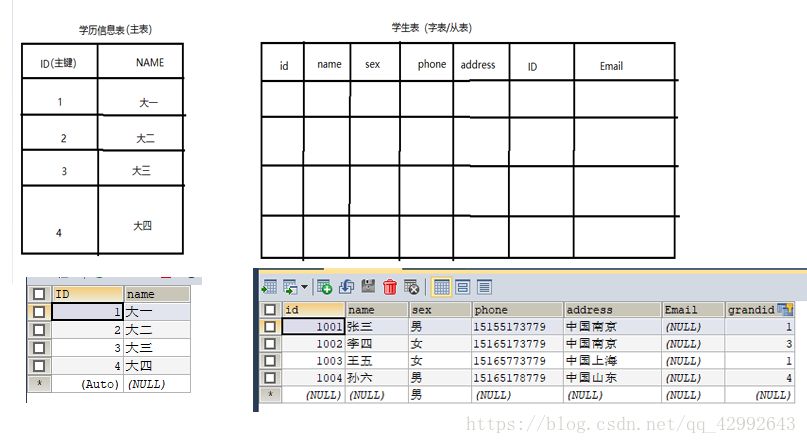Click the Email cell for row 1004
807x444 pixels.
pyautogui.click(x=693, y=378)
